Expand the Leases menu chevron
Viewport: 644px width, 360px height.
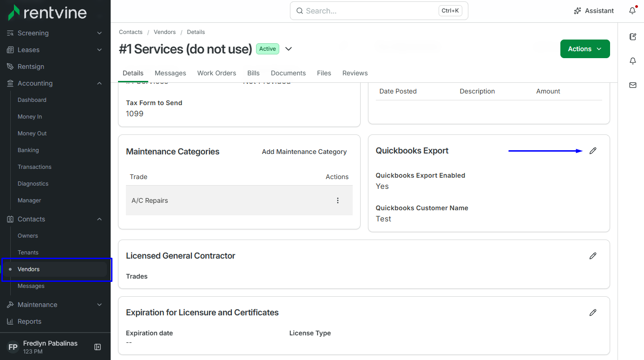(99, 50)
